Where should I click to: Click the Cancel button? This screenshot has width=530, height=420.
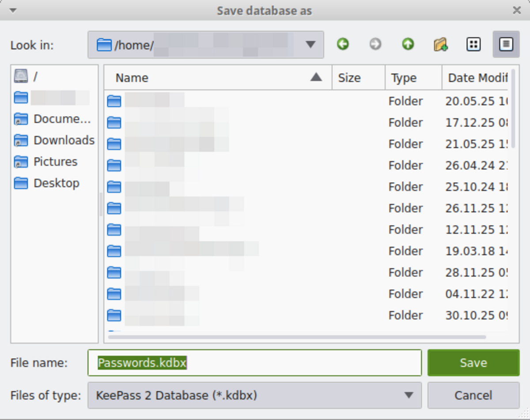pos(473,395)
